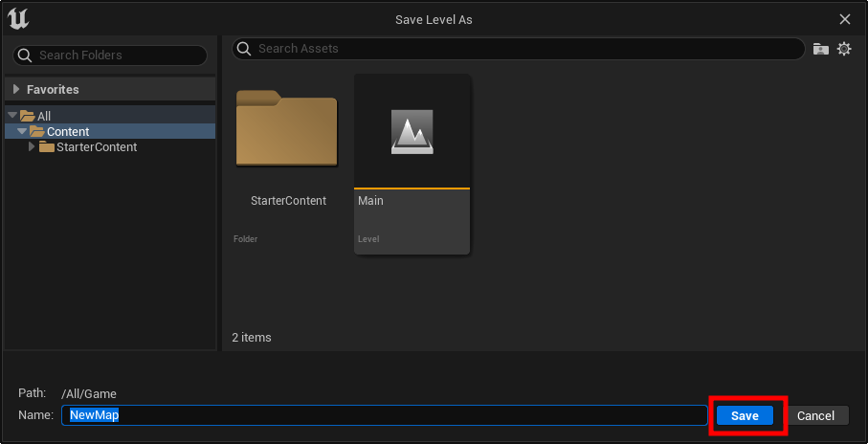Screen dimensions: 868x444
Task: Click the magnifier icon in Search Assets
Action: pos(244,49)
